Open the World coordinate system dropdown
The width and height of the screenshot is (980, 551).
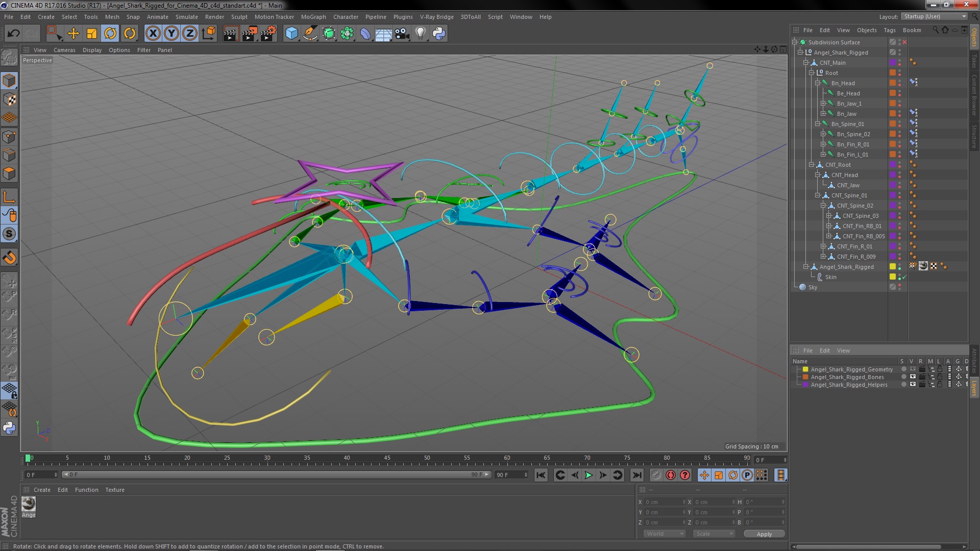pos(664,534)
